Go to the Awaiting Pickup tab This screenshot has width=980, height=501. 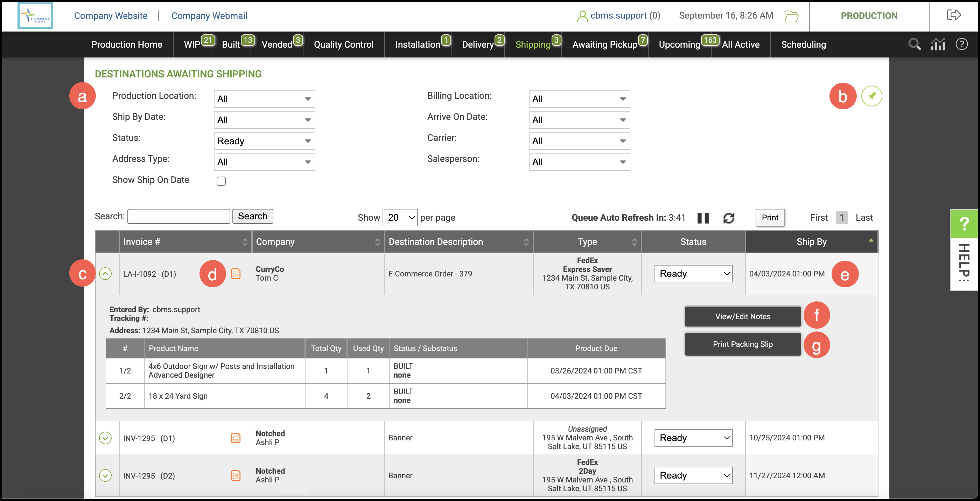pos(604,44)
